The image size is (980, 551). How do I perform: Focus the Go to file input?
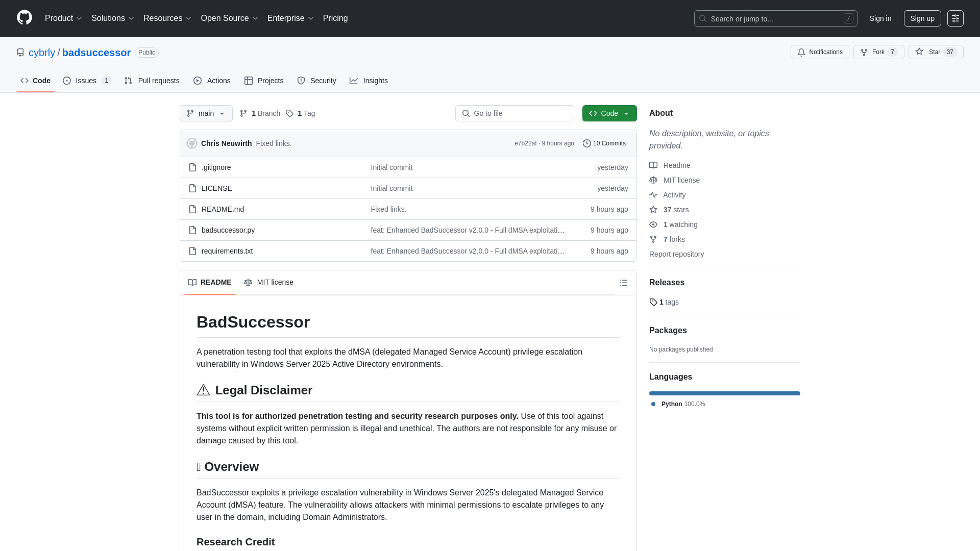514,113
